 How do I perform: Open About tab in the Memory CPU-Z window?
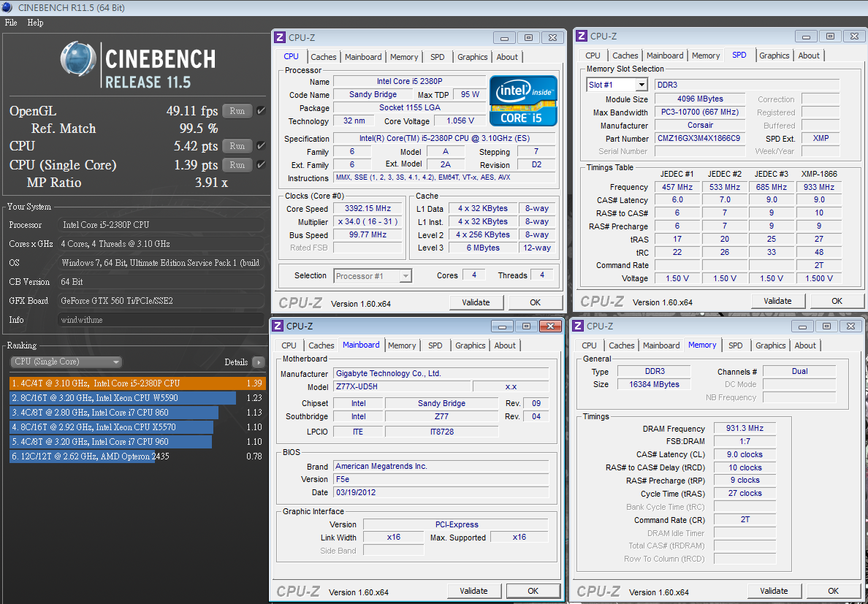click(805, 345)
